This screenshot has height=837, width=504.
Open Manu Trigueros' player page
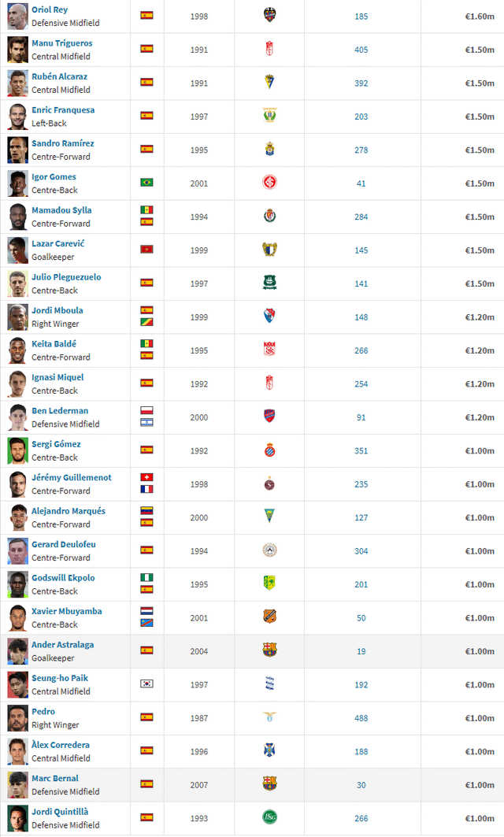[62, 43]
